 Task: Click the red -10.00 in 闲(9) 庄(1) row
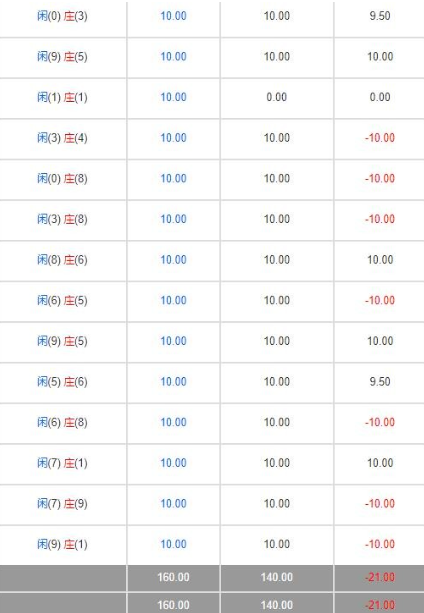380,545
